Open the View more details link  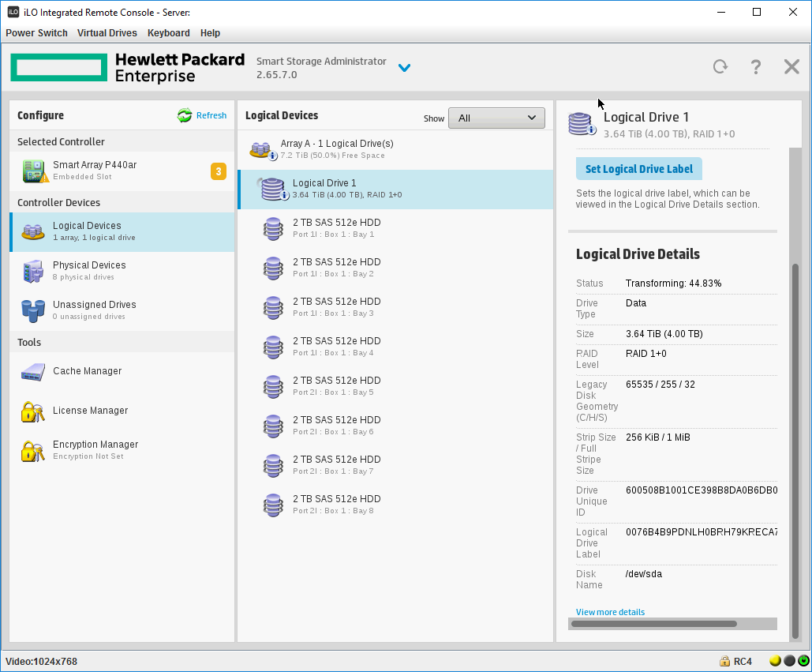(x=610, y=612)
